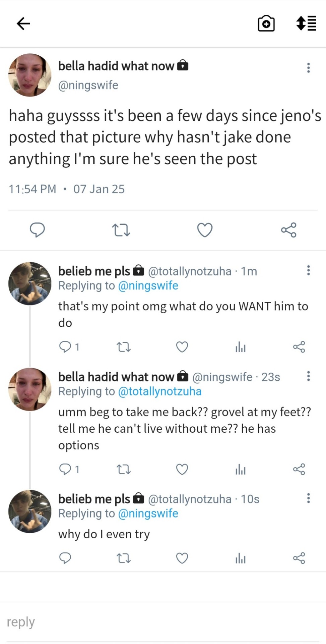Retweet the main tweet by @ningswife

coord(121,230)
